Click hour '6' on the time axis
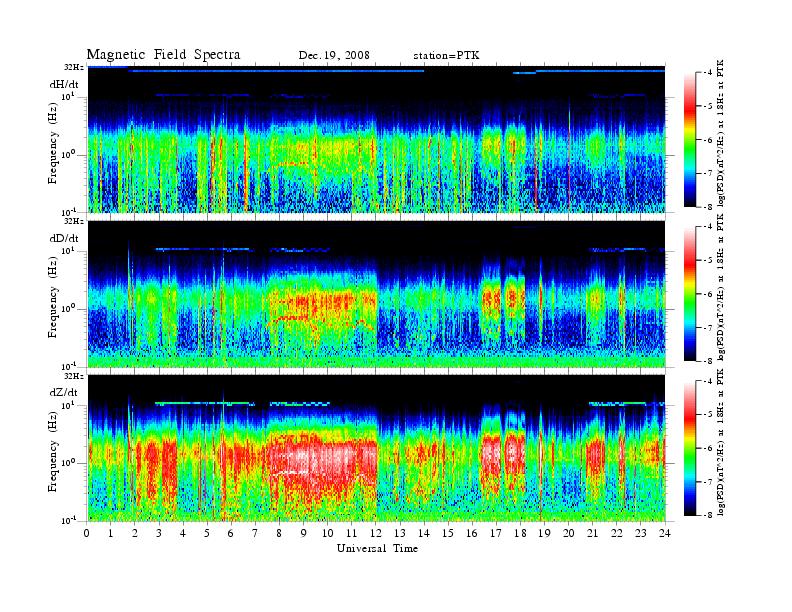 pos(231,533)
